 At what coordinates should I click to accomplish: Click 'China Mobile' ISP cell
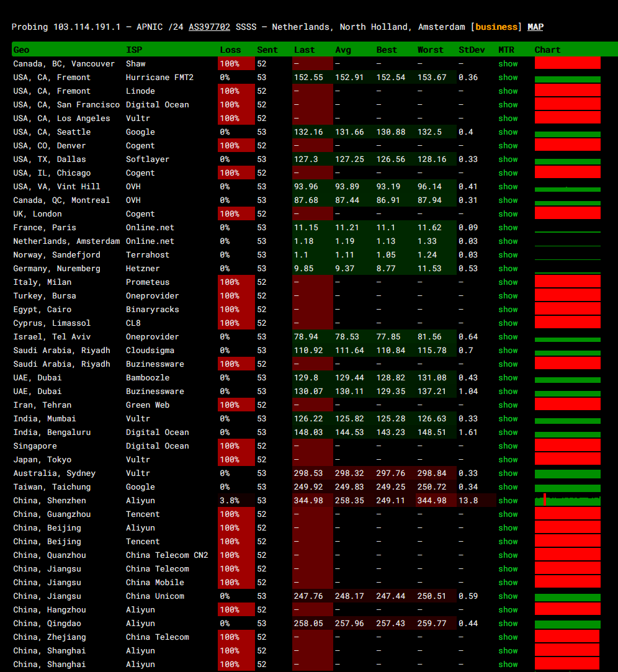(x=154, y=583)
